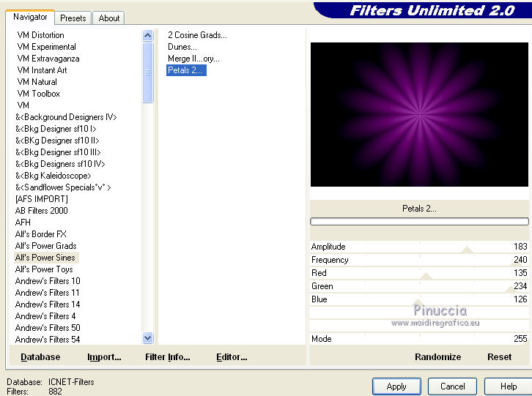Select VM Natural category

[x=37, y=82]
